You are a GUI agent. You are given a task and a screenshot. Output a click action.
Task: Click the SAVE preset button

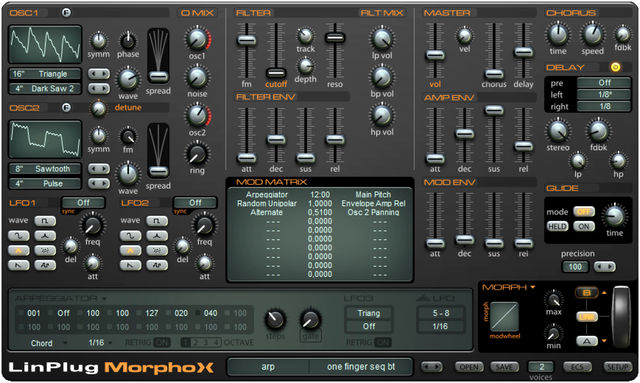click(x=504, y=367)
